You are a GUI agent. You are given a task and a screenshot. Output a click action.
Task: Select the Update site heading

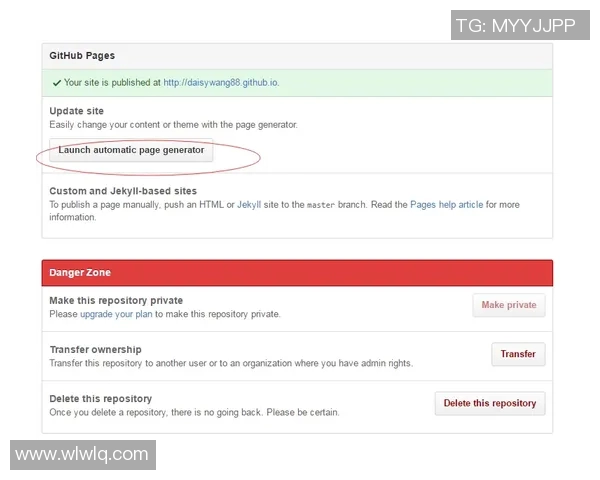[x=76, y=111]
